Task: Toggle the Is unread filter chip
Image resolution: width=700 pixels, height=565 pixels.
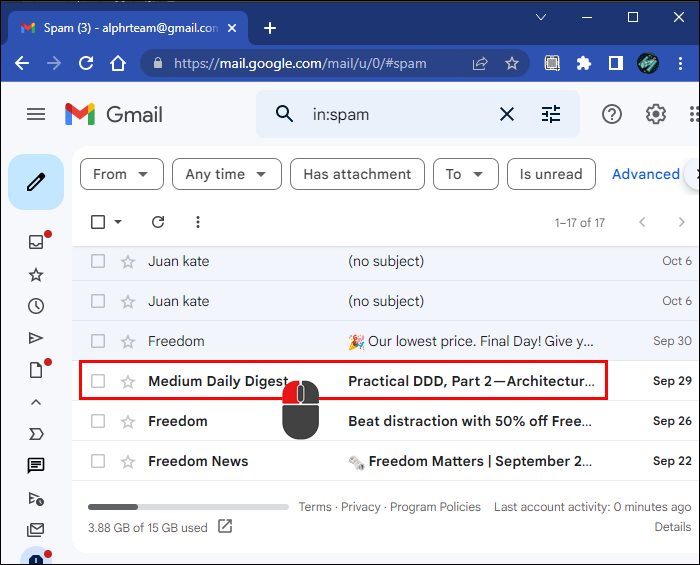Action: click(x=551, y=174)
